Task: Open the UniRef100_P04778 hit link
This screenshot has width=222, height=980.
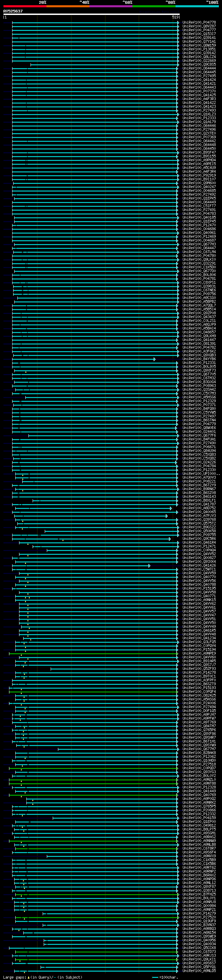Action: click(x=199, y=23)
